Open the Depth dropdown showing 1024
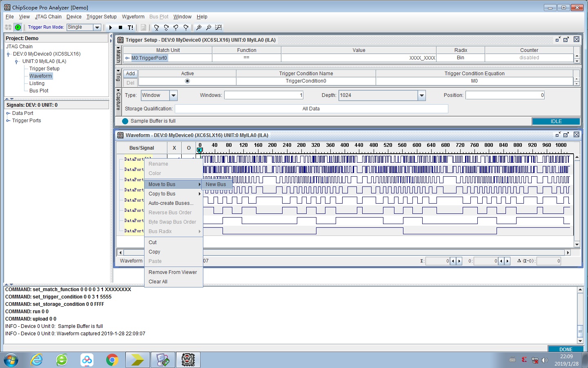The height and width of the screenshot is (368, 588). 421,95
